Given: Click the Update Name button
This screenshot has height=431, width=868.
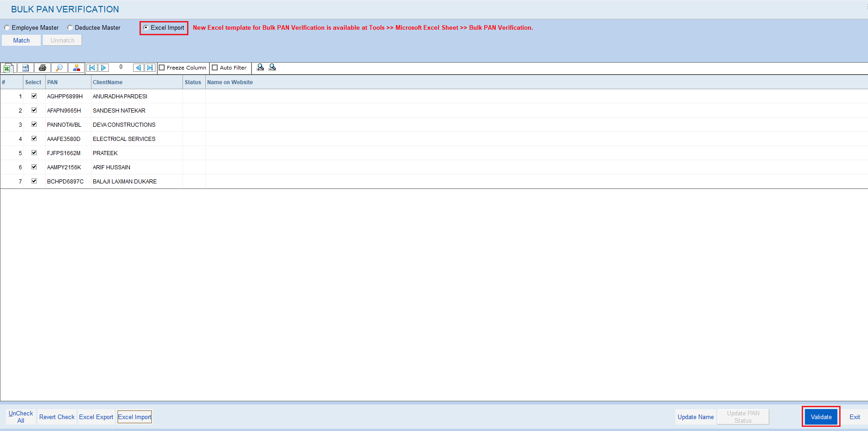Looking at the screenshot, I should pos(696,417).
